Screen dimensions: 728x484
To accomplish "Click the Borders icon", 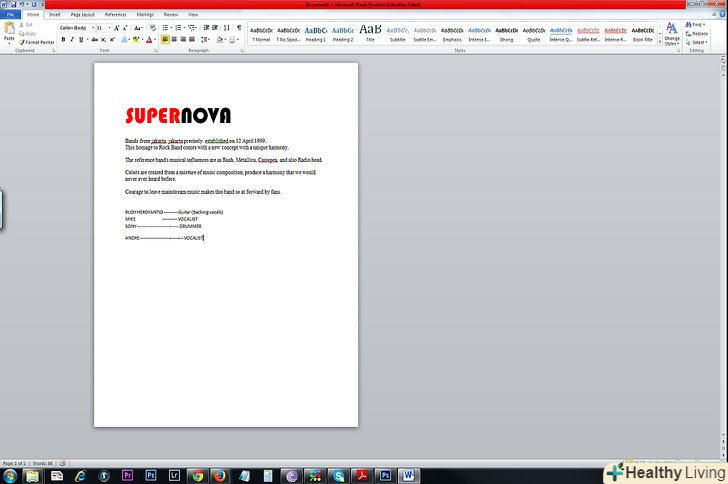I will (234, 40).
